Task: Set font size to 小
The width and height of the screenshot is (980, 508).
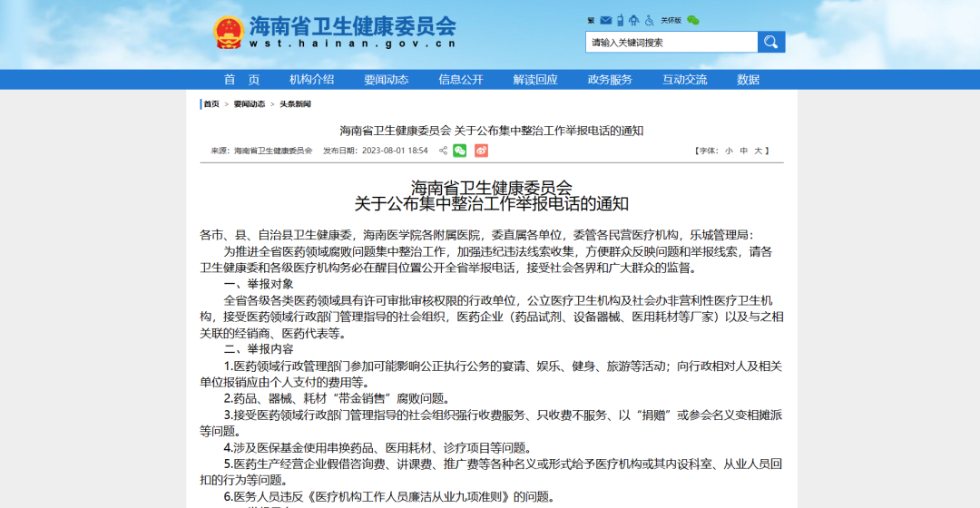Action: point(729,151)
